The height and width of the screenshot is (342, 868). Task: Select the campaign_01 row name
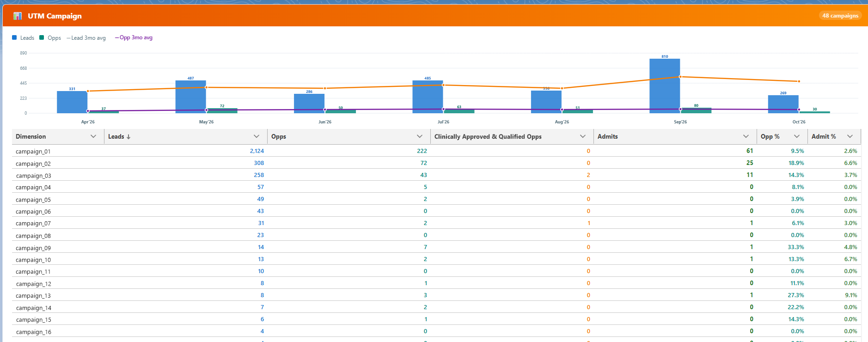33,152
